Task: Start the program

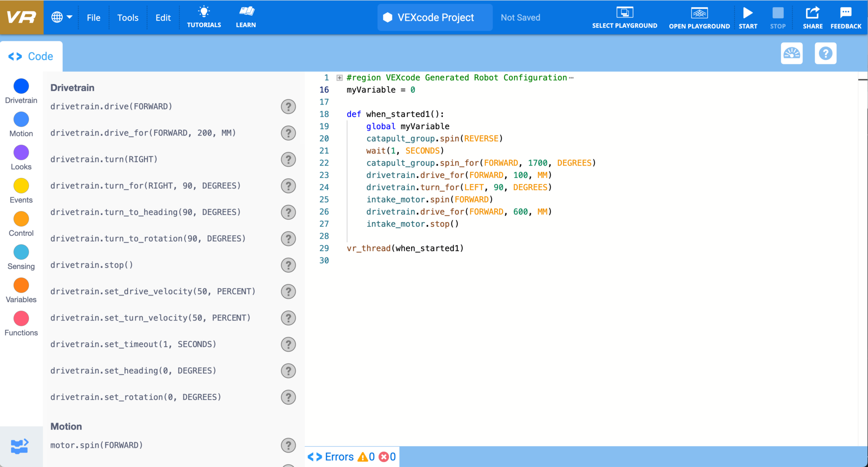Action: (748, 17)
